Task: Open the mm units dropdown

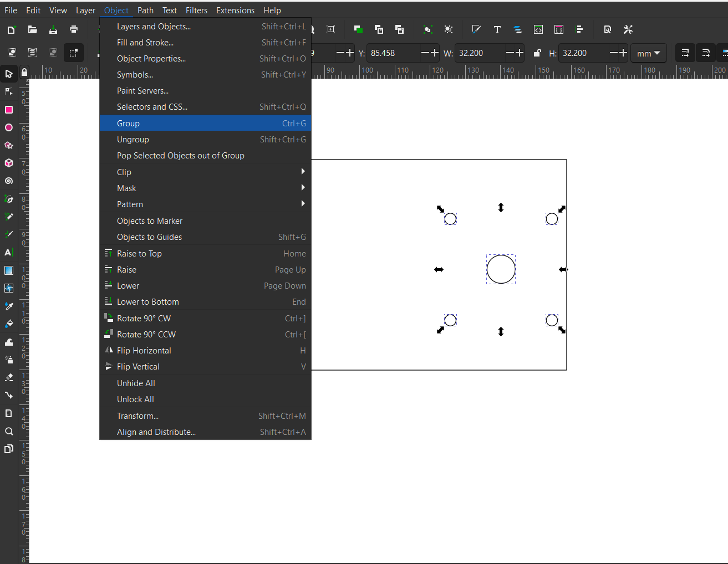Action: [x=649, y=53]
